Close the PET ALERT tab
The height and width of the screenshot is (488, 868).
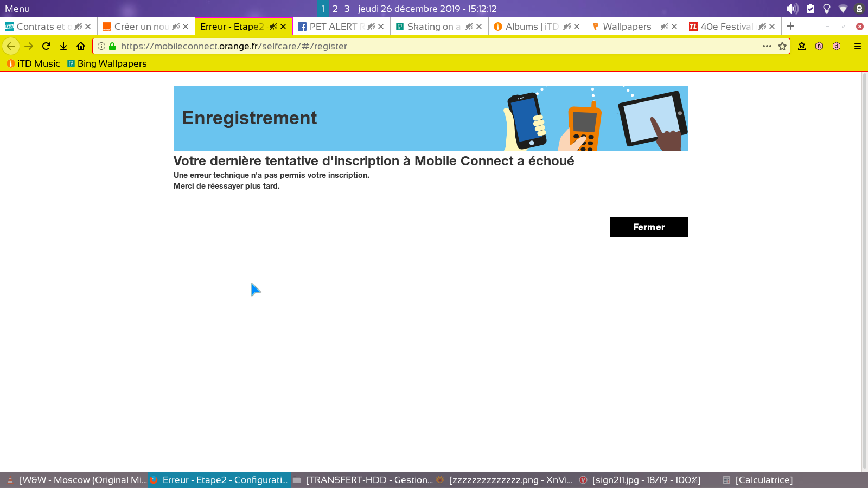pos(381,27)
